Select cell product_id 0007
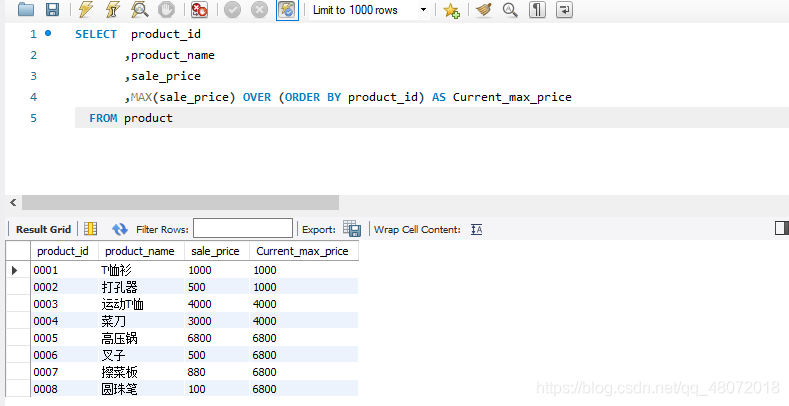 tap(64, 372)
